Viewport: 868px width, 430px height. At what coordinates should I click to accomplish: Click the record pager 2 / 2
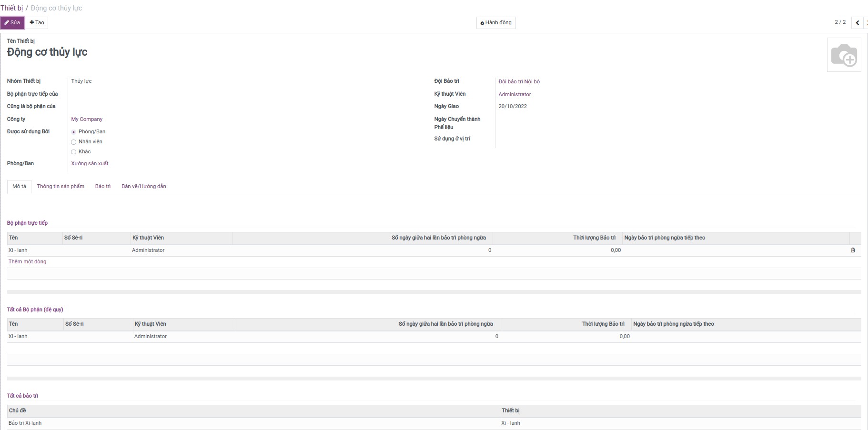coord(840,22)
